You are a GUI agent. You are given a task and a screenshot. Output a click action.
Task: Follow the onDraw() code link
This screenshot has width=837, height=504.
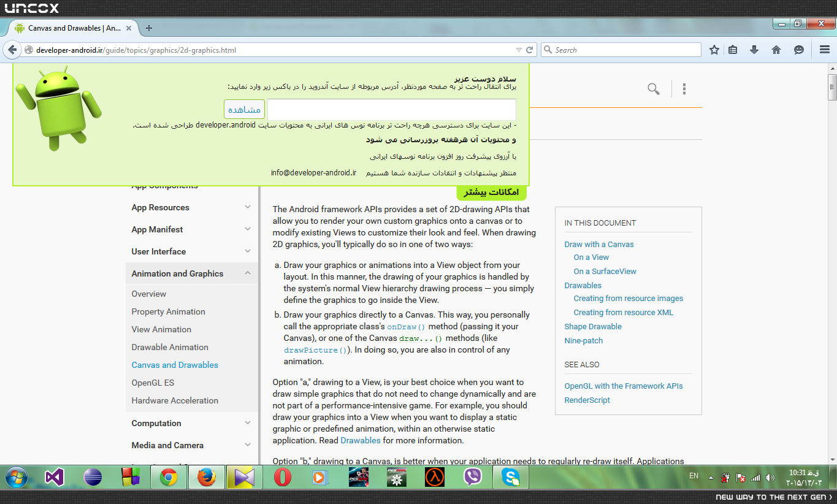point(406,327)
